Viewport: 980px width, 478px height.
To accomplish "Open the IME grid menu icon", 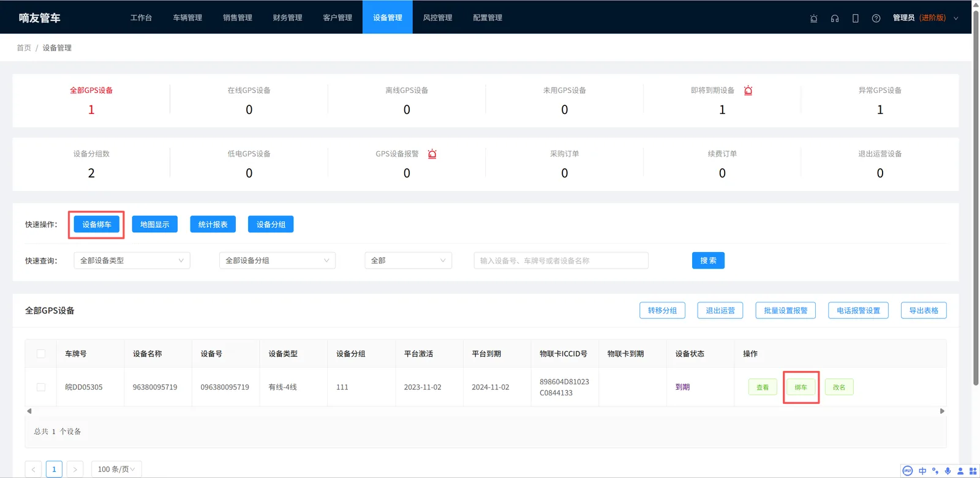I will coord(973,471).
